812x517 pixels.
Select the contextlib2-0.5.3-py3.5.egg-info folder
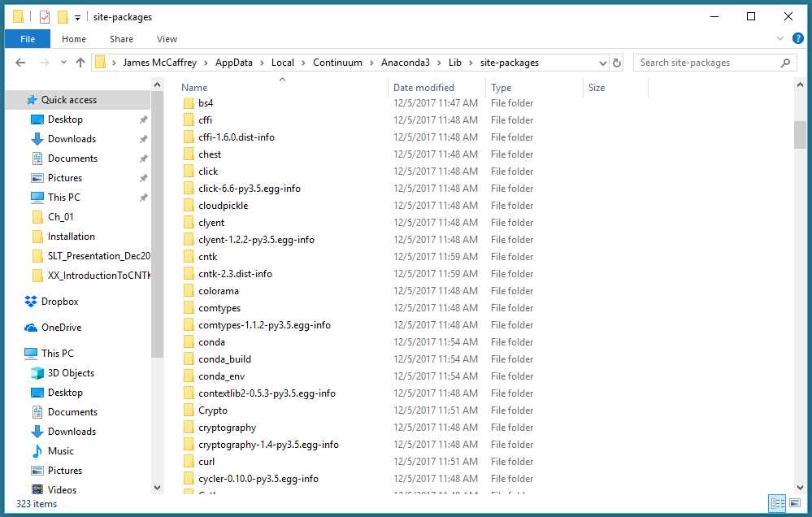267,393
